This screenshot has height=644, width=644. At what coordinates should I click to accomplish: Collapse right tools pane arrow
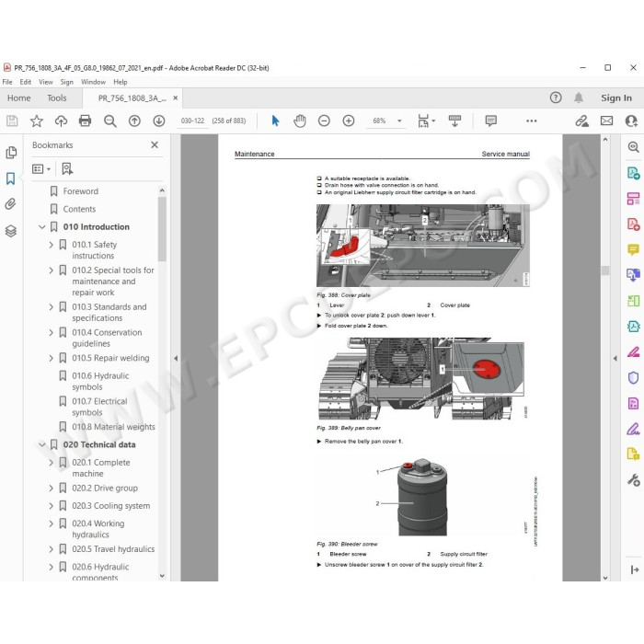[615, 358]
